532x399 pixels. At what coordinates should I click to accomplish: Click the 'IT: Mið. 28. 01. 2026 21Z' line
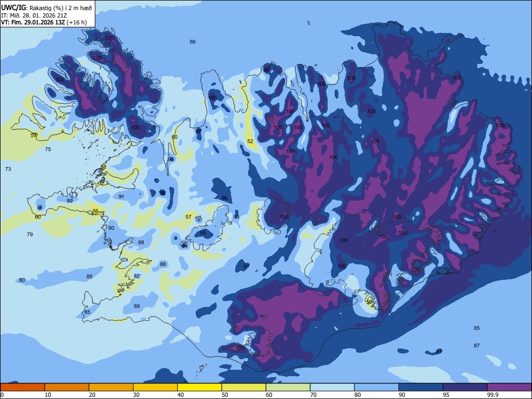tap(34, 15)
